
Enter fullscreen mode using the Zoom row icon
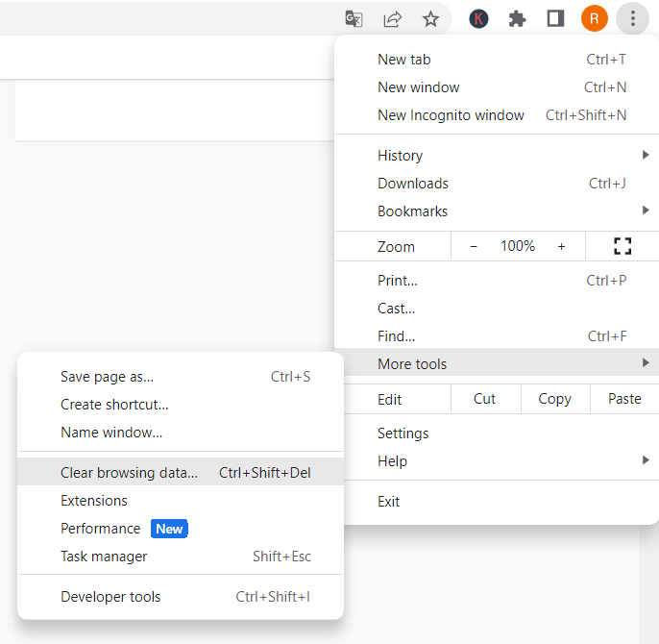click(x=622, y=246)
